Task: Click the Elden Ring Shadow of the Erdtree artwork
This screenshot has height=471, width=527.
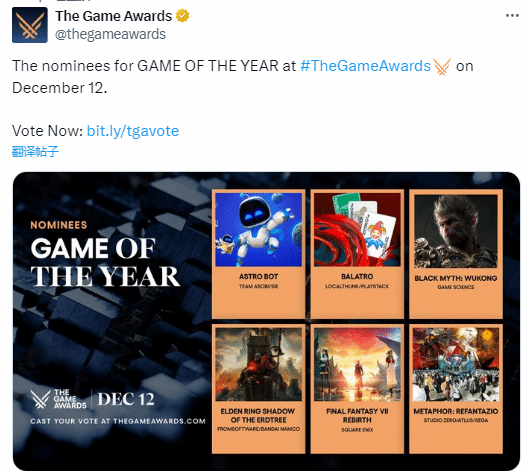Action: pos(258,364)
